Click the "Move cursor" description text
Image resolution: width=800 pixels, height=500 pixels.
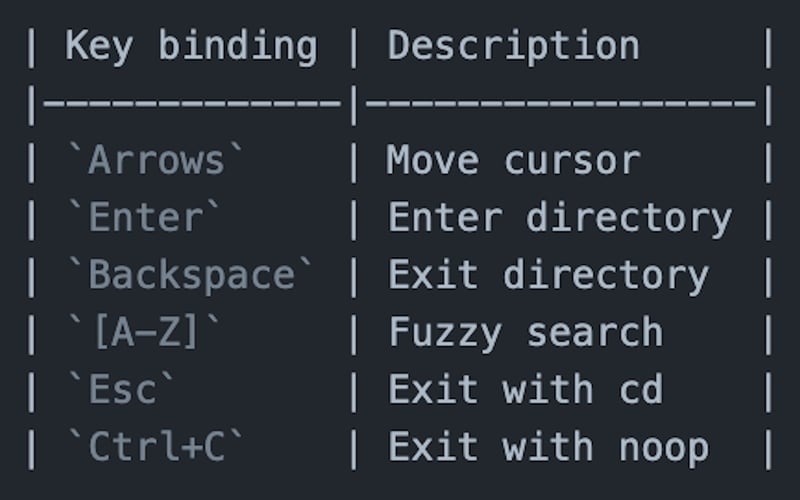click(513, 160)
